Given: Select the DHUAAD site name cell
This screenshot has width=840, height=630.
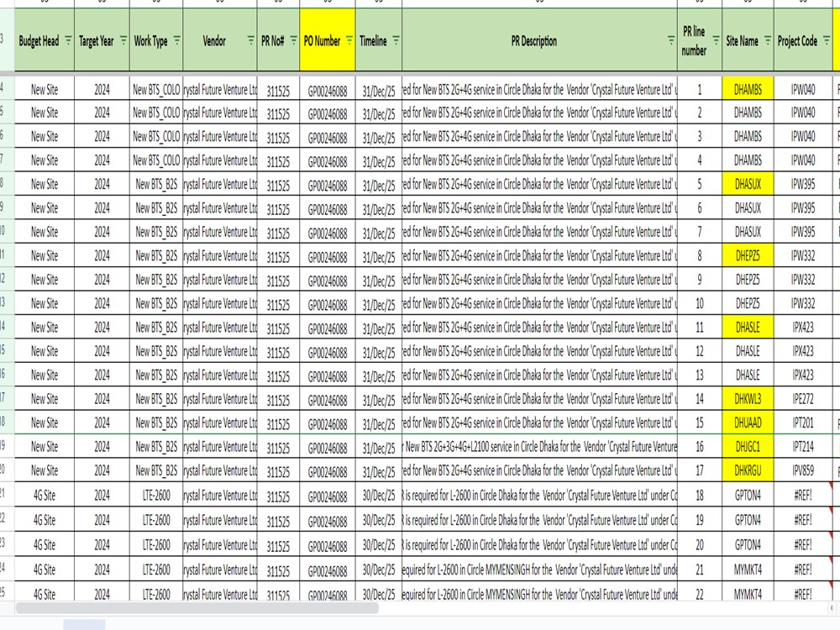Looking at the screenshot, I should [748, 423].
